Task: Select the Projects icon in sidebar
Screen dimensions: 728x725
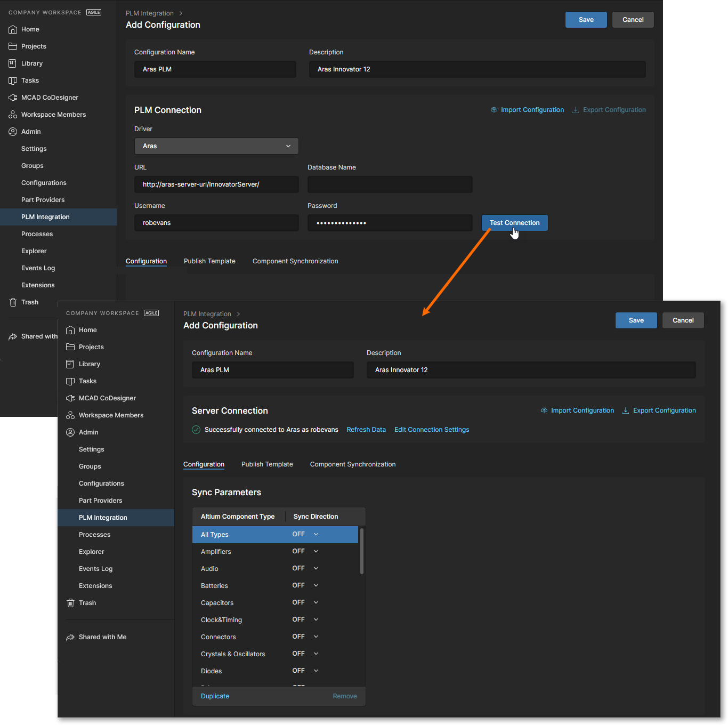Action: click(x=71, y=347)
